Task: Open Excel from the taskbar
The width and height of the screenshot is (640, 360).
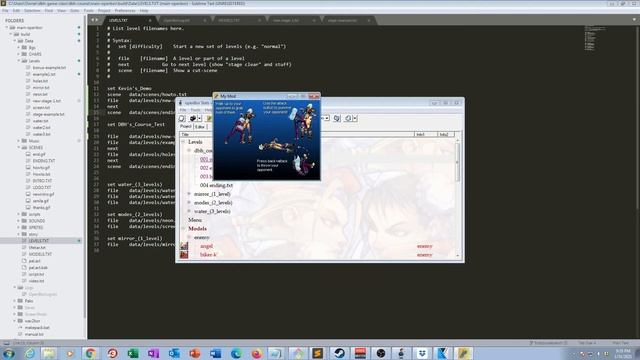Action: pyautogui.click(x=133, y=353)
